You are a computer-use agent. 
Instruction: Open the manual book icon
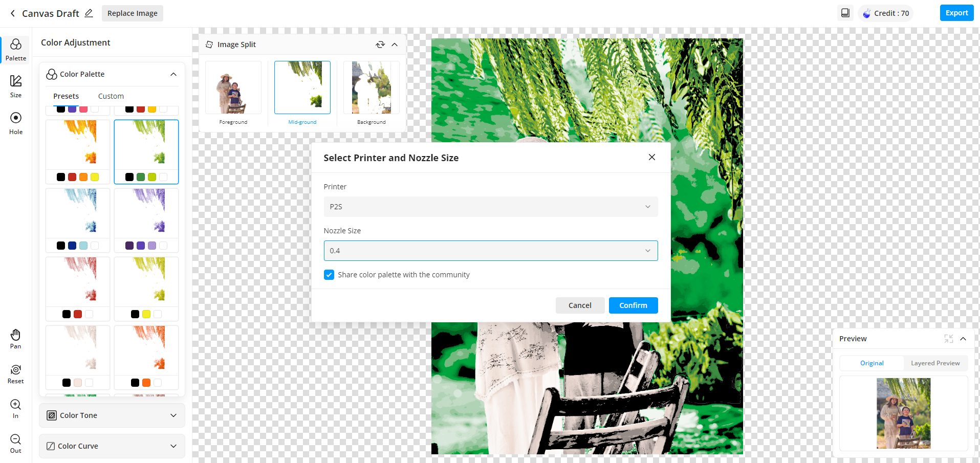[845, 13]
